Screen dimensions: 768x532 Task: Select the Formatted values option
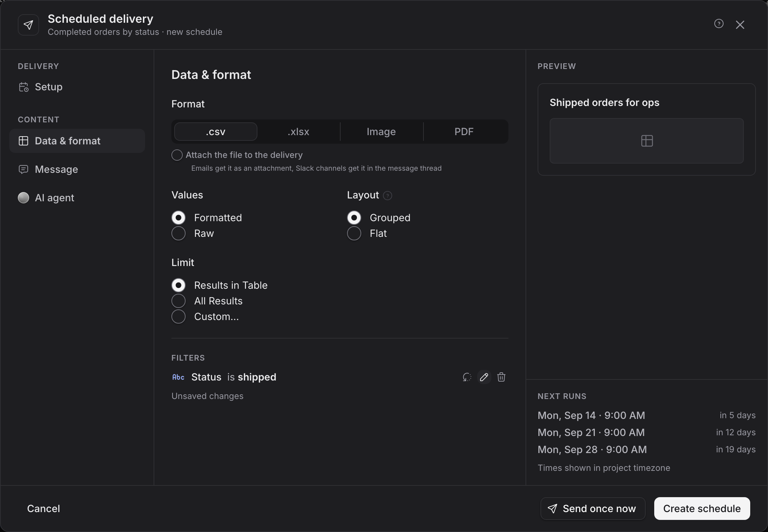(178, 218)
